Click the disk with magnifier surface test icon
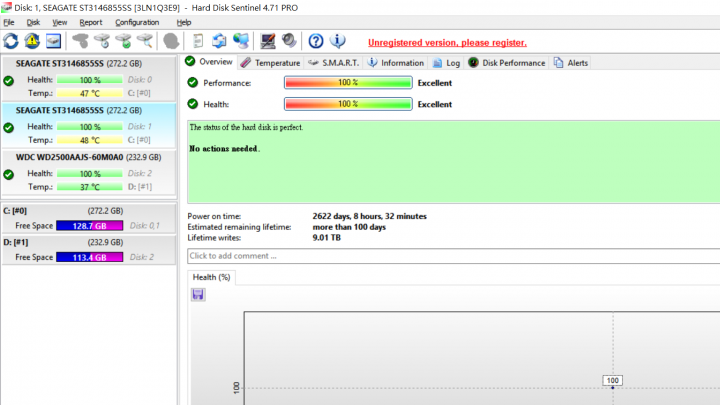 (145, 41)
